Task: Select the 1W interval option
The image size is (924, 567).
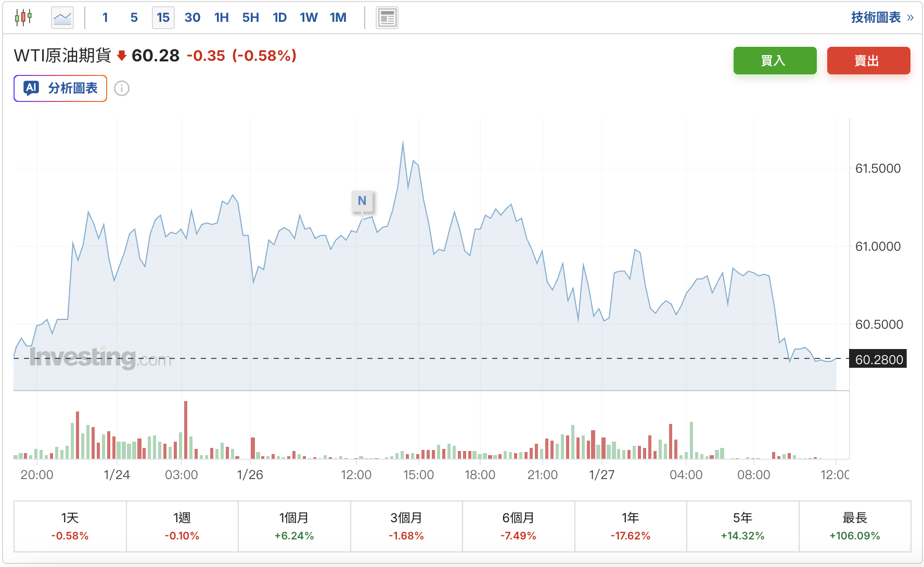Action: [x=309, y=17]
